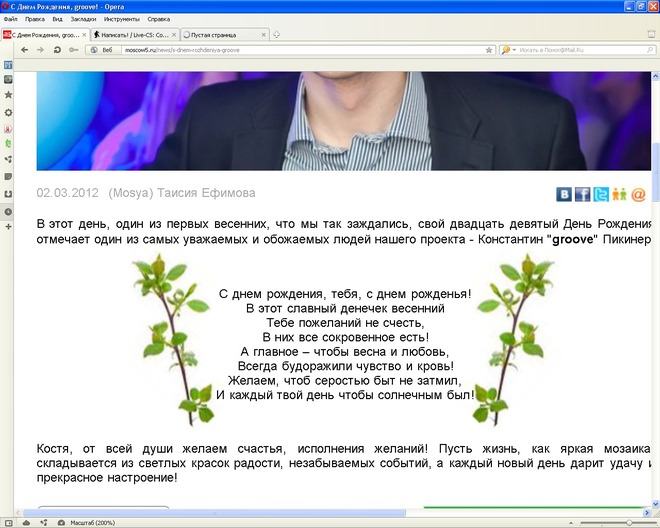The image size is (660, 528).
Task: Open the Инструменты menu
Action: coord(122,19)
